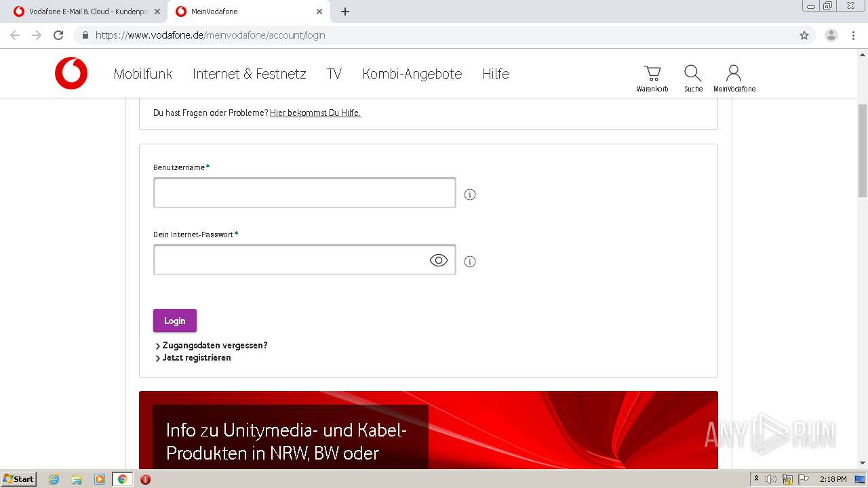Viewport: 868px width, 488px height.
Task: Go back to previous page
Action: pos(15,35)
